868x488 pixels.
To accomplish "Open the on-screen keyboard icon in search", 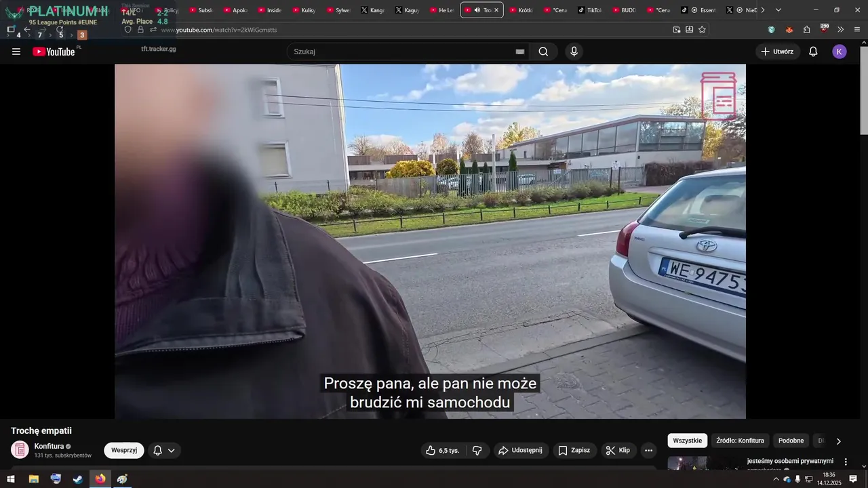I will (x=520, y=52).
